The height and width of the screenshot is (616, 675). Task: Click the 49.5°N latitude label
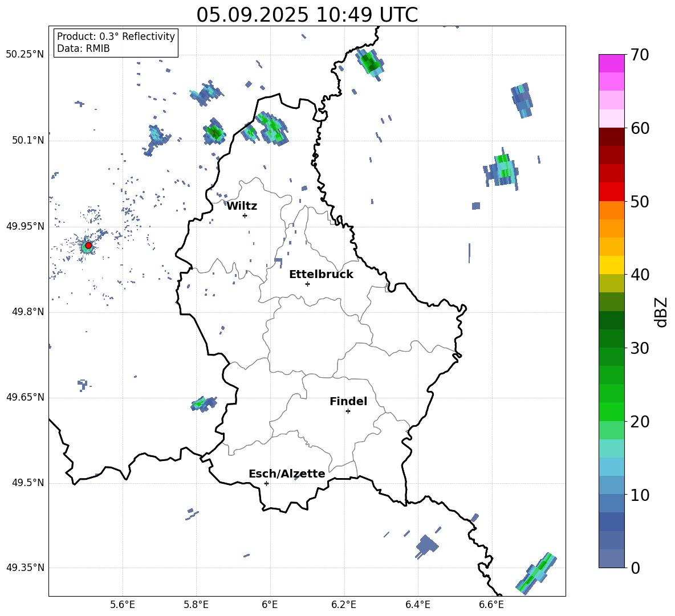(28, 483)
